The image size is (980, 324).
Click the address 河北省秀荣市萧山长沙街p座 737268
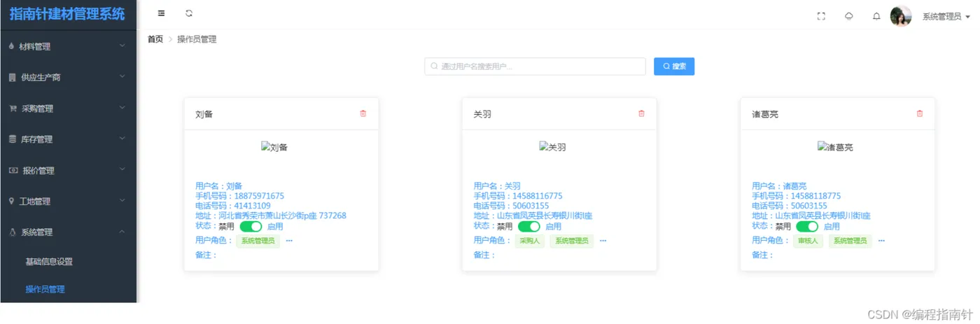[x=283, y=216]
